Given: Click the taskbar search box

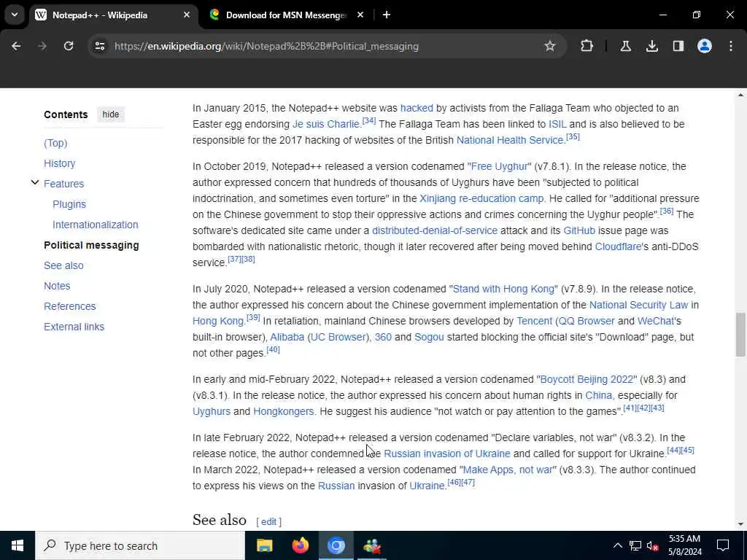Looking at the screenshot, I should pyautogui.click(x=139, y=545).
